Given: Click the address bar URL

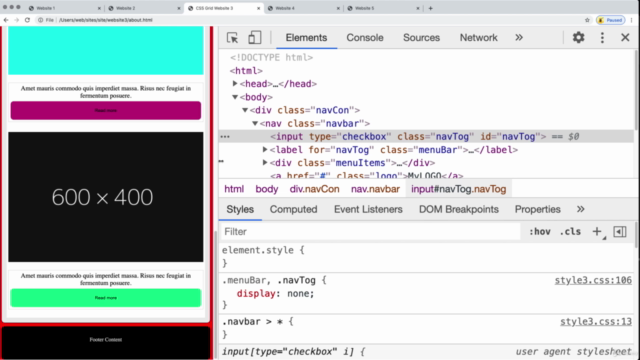Looking at the screenshot, I should pyautogui.click(x=106, y=20).
